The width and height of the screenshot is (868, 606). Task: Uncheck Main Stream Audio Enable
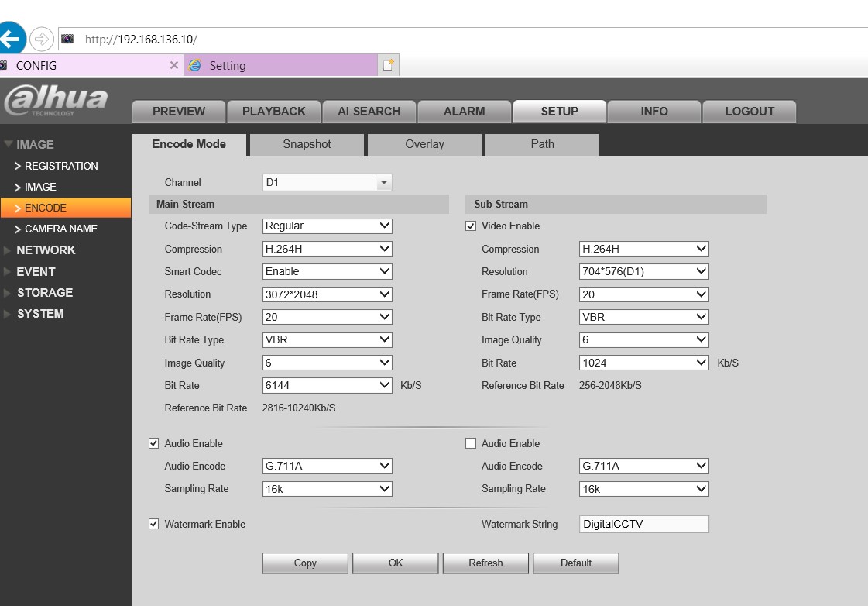(153, 444)
